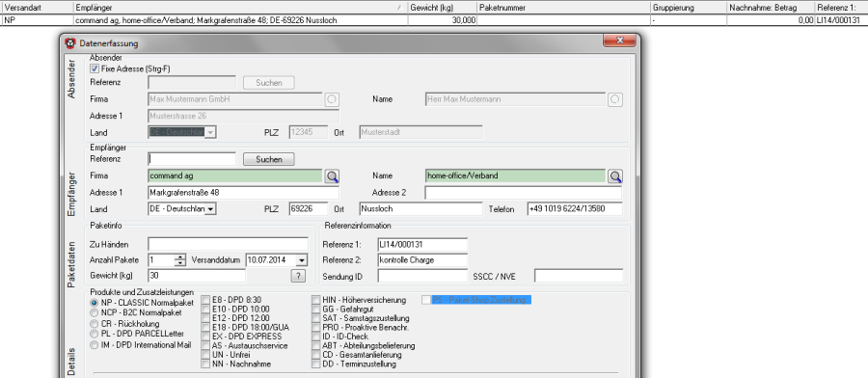Enable UN - Unfrei checkbox

[205, 355]
